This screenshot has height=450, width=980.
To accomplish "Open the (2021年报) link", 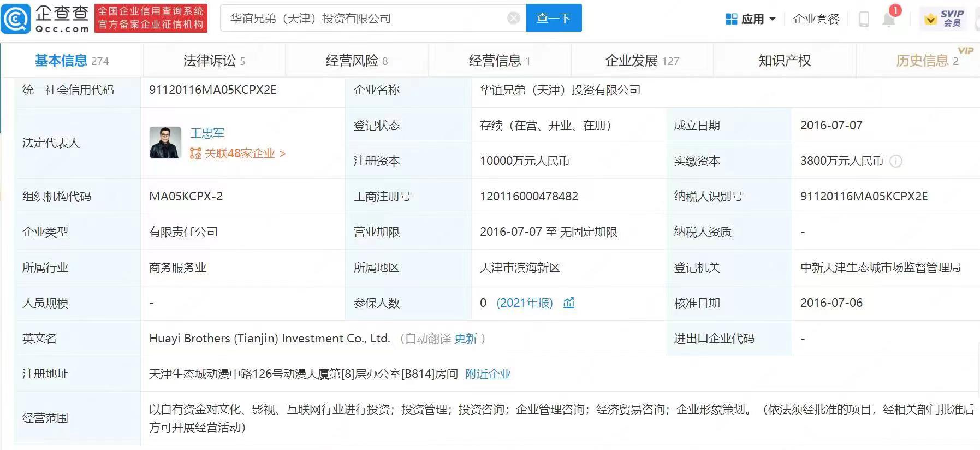I will (x=525, y=303).
